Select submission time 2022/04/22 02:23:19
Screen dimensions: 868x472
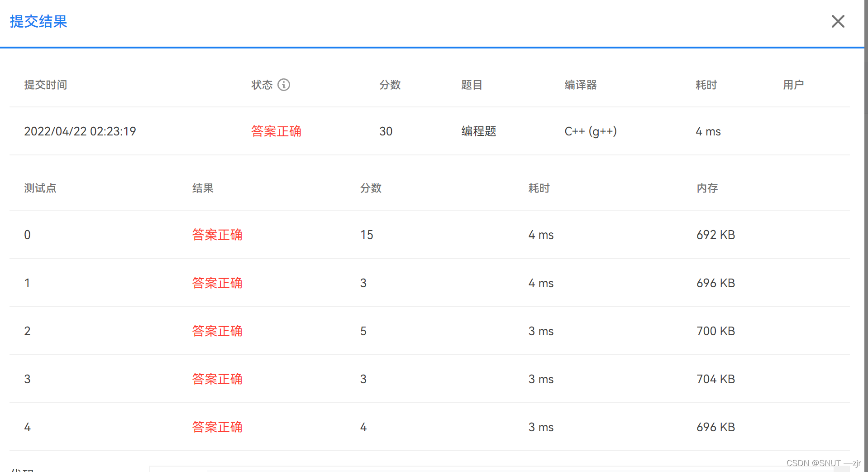80,131
